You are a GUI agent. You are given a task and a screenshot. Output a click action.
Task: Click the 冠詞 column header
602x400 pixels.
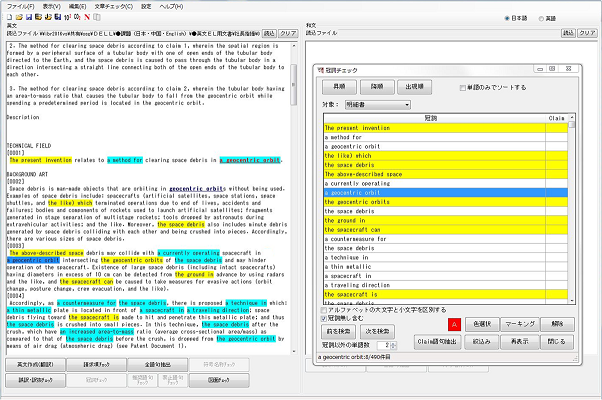click(435, 118)
